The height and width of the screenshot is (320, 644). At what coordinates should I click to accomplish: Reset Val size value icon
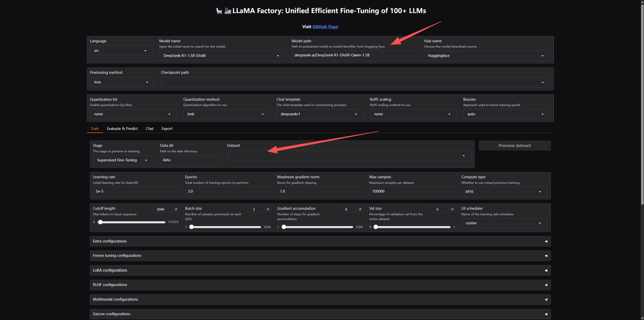(x=452, y=209)
